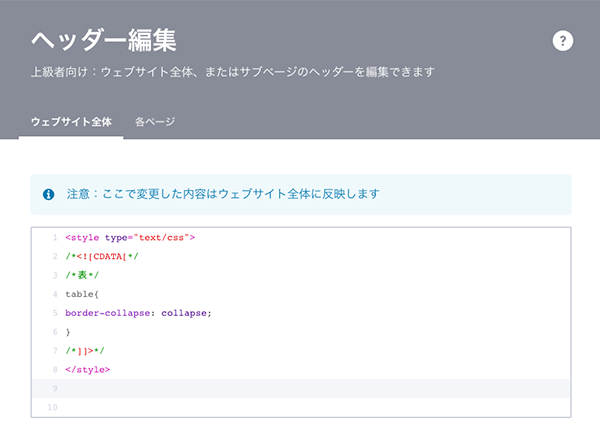600x429 pixels.
Task: Place cursor on empty line 9
Action: click(301, 388)
